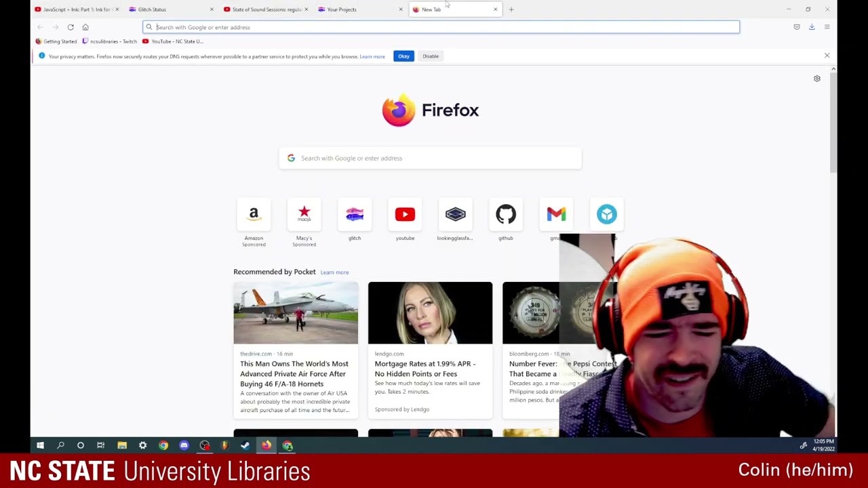
Task: Click the page vertical scrollbar
Action: pyautogui.click(x=833, y=122)
